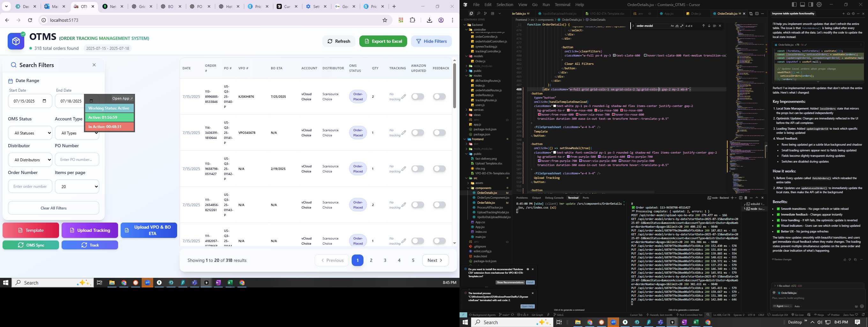The width and height of the screenshot is (868, 327).
Task: Focus the Enter order number field
Action: coord(30,186)
